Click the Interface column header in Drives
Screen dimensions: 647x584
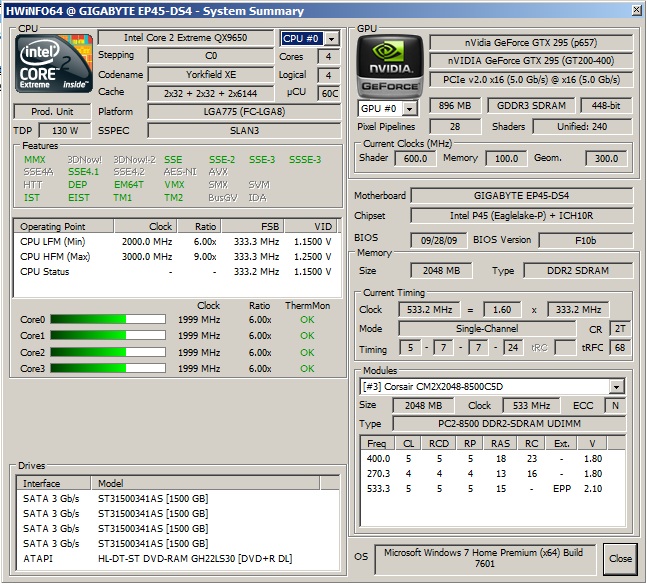click(53, 483)
